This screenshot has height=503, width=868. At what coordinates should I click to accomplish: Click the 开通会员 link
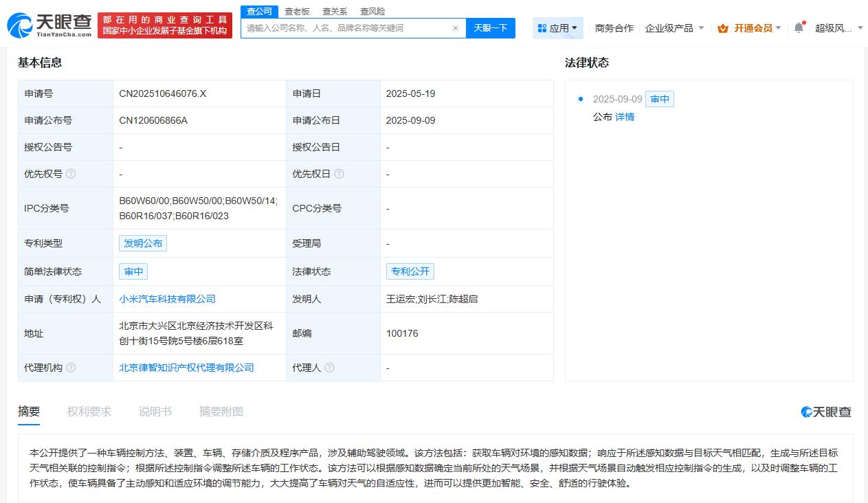point(753,28)
